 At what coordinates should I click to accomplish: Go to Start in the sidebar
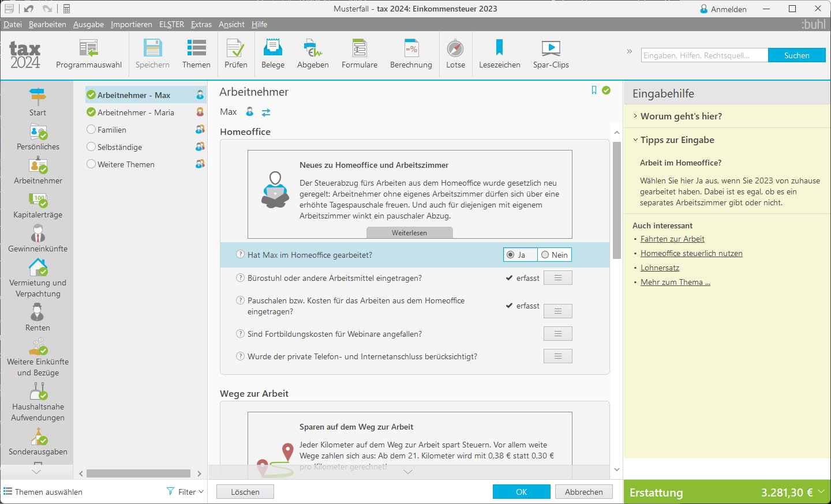point(38,102)
